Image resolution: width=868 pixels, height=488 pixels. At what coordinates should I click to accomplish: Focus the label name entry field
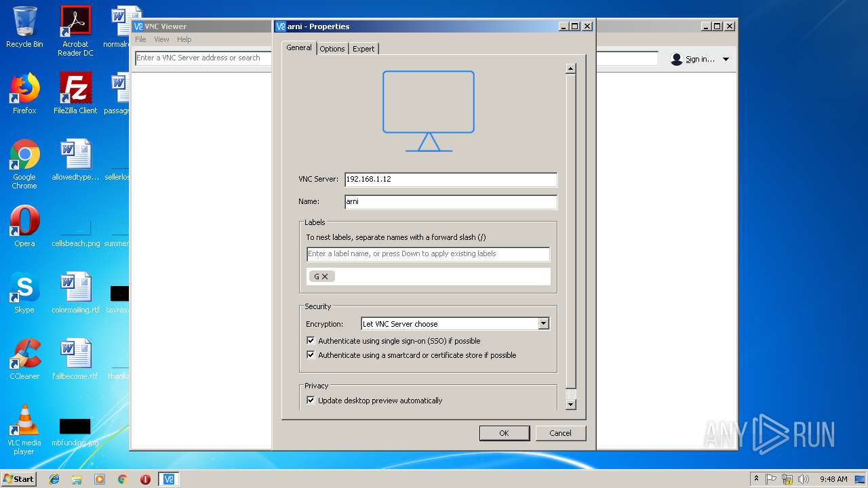(x=428, y=254)
